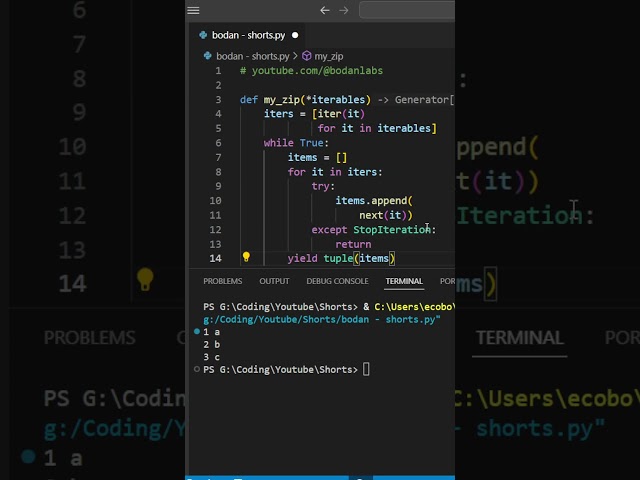Click 'iters = [iter(it)' on line 4
The image size is (640, 480).
(x=314, y=114)
